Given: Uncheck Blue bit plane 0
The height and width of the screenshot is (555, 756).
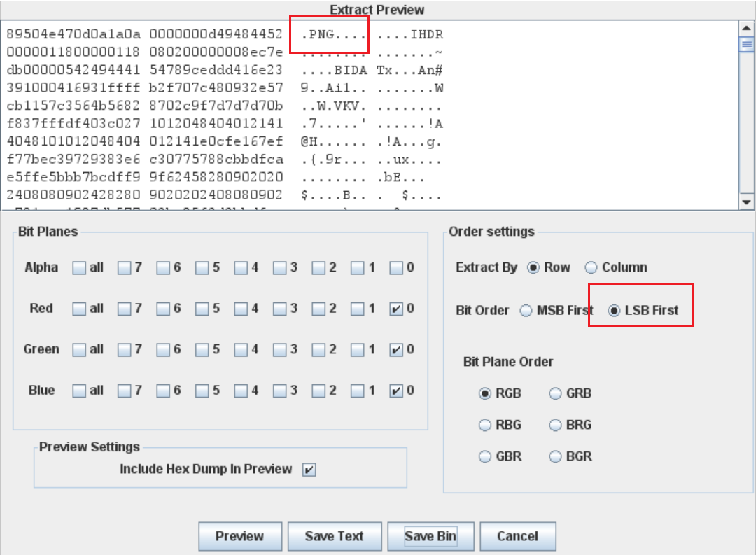Looking at the screenshot, I should point(395,391).
